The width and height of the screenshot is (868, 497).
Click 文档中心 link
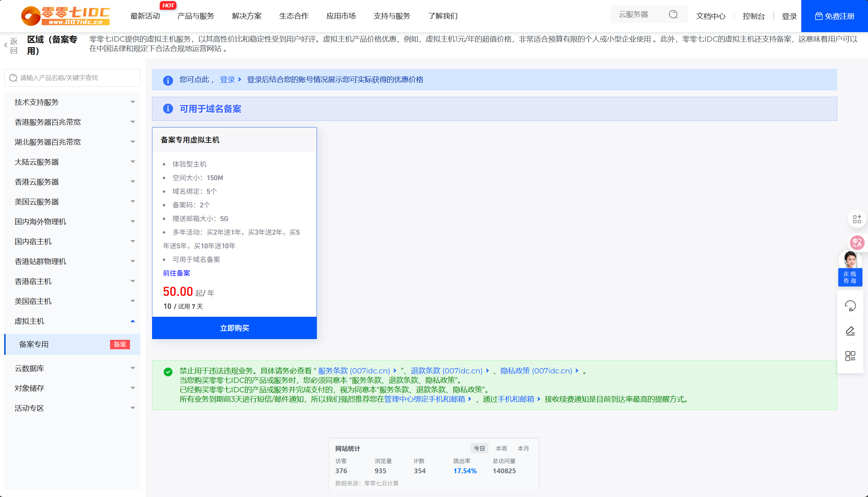pyautogui.click(x=711, y=16)
